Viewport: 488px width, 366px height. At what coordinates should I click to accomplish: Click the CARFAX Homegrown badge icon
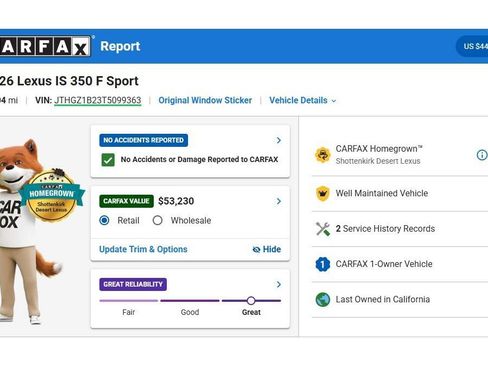click(323, 155)
